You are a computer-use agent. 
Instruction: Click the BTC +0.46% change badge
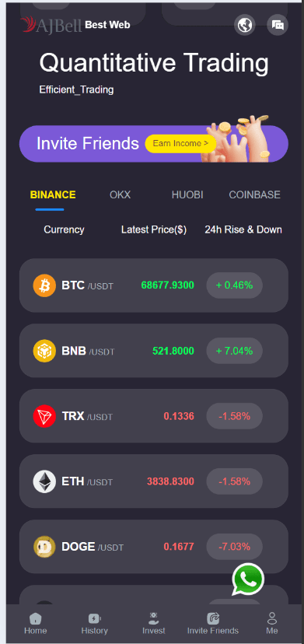pyautogui.click(x=234, y=285)
